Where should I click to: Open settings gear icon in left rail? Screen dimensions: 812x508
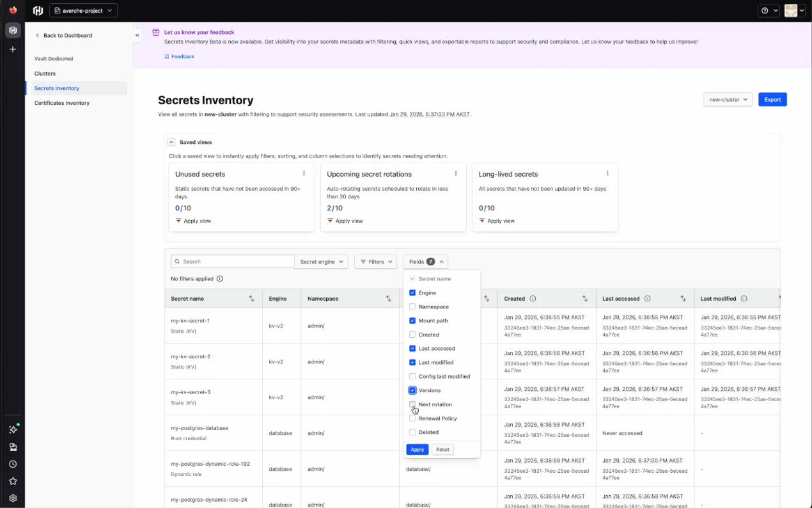(13, 498)
